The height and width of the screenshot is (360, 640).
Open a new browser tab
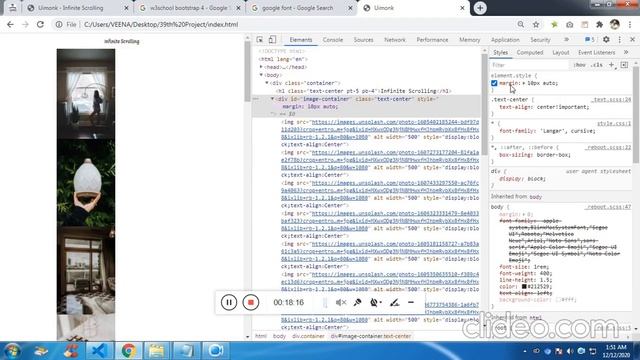[480, 8]
